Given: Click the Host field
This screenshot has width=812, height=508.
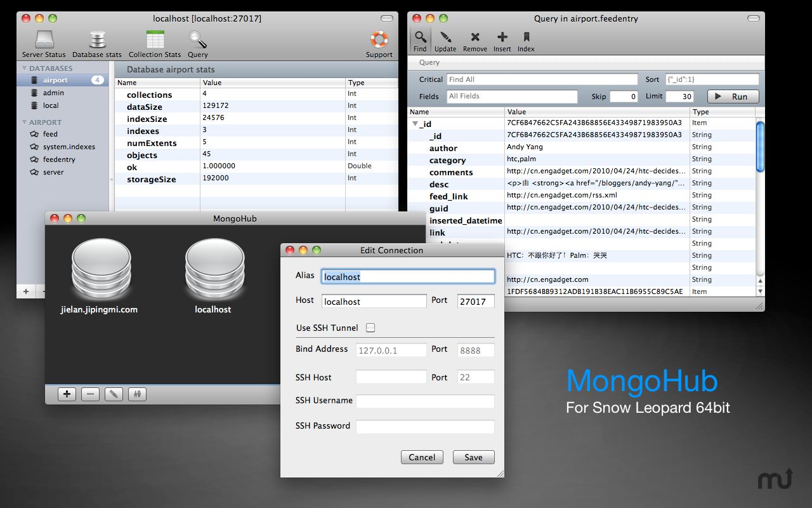Looking at the screenshot, I should pos(374,302).
